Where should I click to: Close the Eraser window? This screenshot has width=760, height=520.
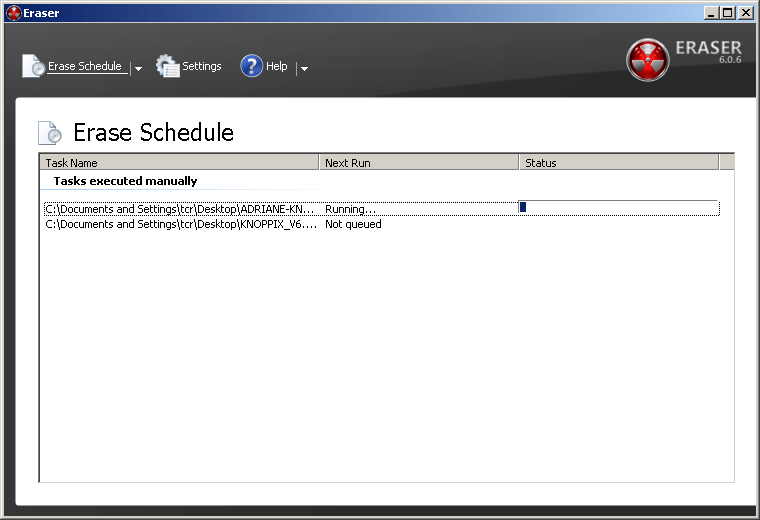(x=746, y=13)
